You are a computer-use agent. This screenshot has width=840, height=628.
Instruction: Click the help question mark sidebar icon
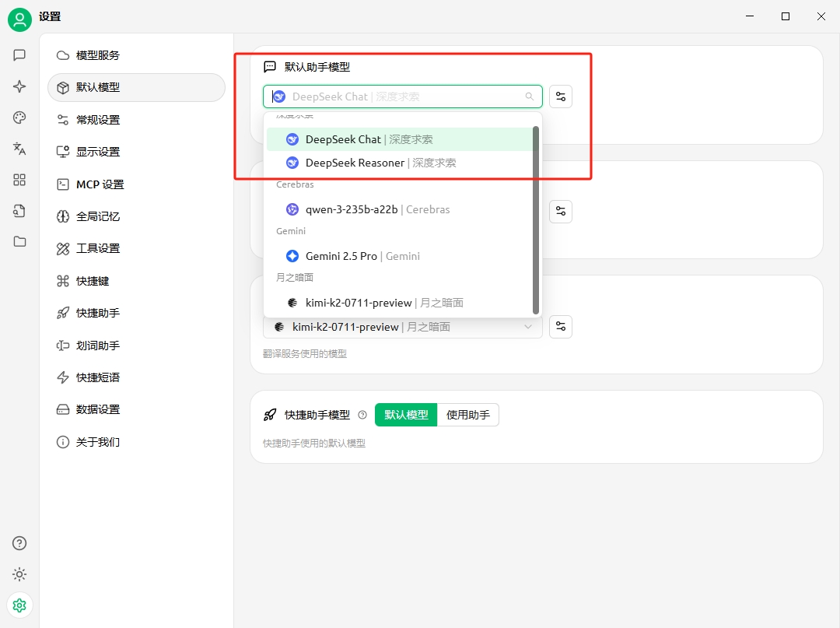(19, 543)
